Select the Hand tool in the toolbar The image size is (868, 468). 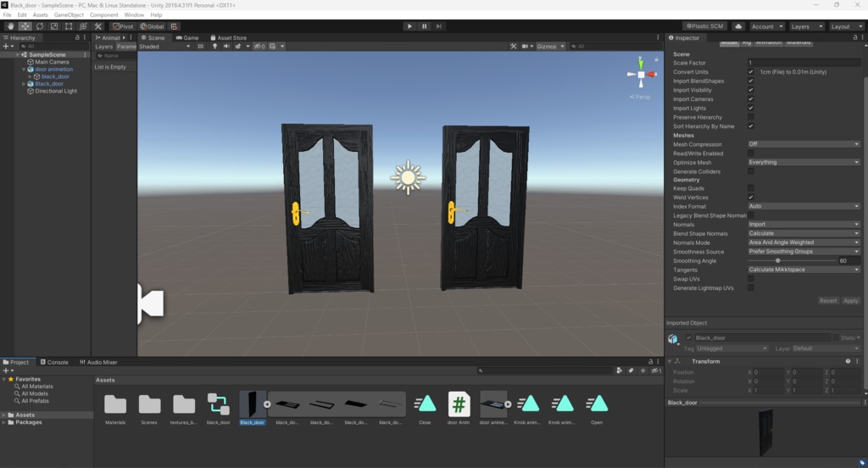[x=10, y=26]
